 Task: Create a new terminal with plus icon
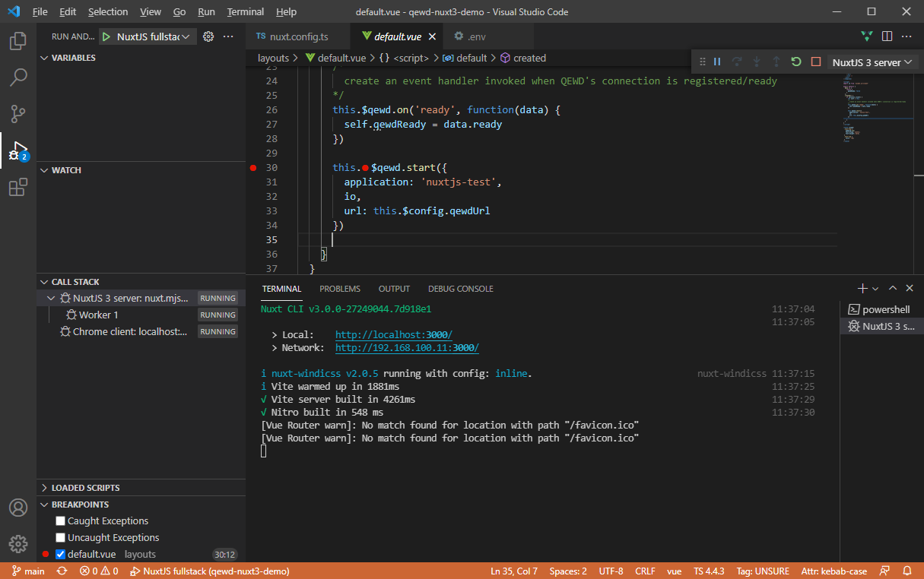pos(863,289)
